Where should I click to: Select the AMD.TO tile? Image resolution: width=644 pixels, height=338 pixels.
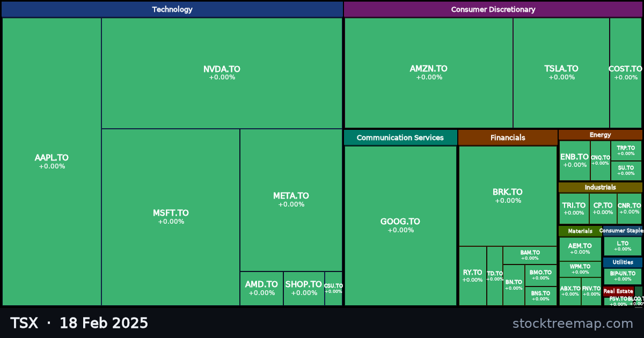261,289
